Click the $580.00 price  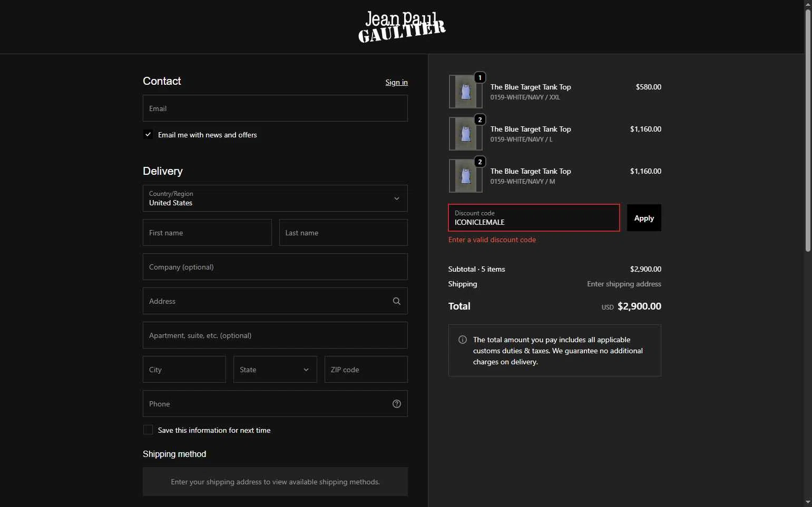(648, 87)
